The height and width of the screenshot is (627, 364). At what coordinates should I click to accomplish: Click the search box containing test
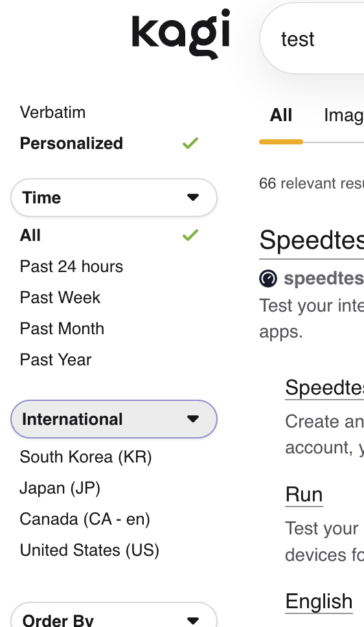click(312, 38)
